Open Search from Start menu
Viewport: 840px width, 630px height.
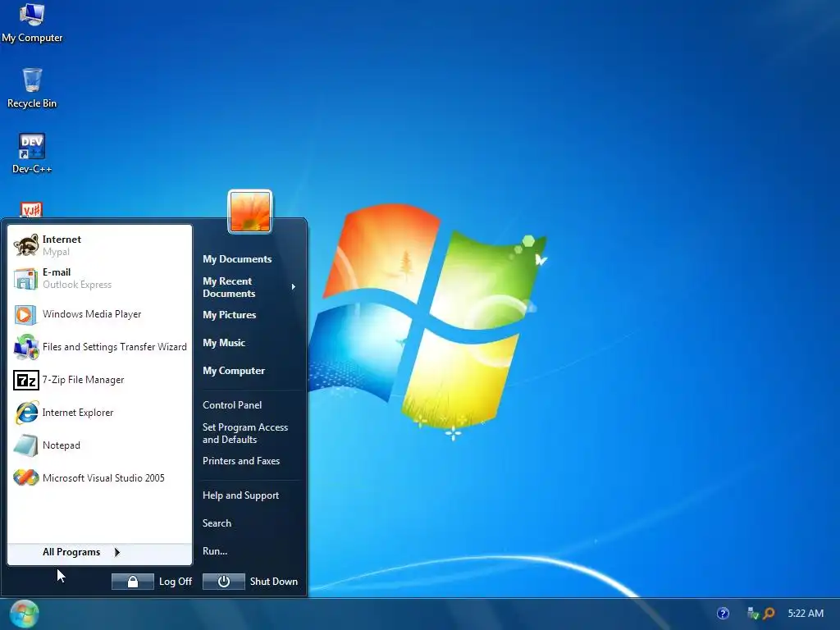click(x=217, y=523)
